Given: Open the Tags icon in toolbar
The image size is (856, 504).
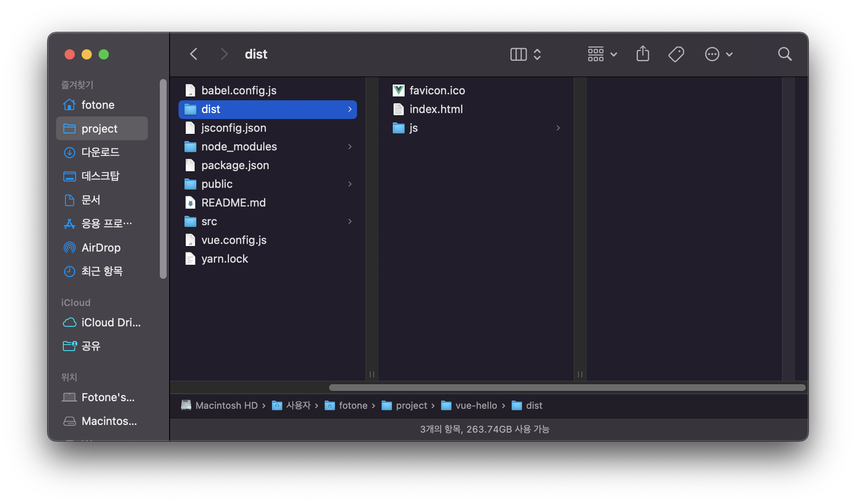Looking at the screenshot, I should point(676,54).
